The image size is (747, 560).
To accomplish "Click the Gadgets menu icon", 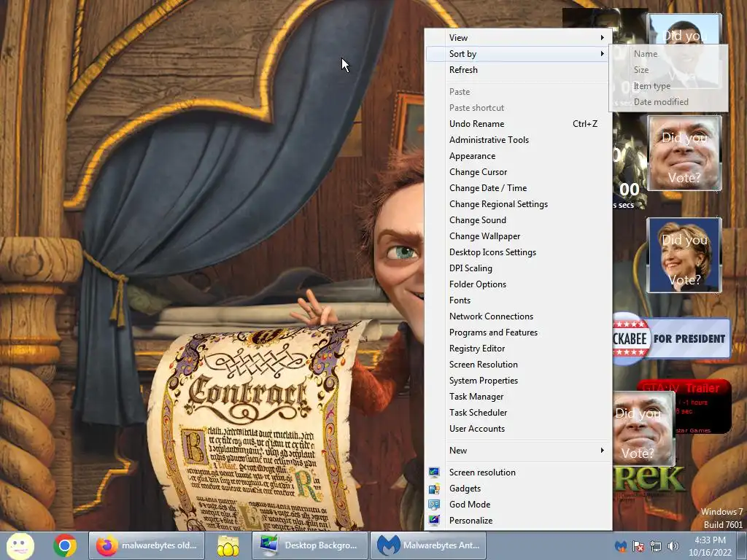I will 434,489.
